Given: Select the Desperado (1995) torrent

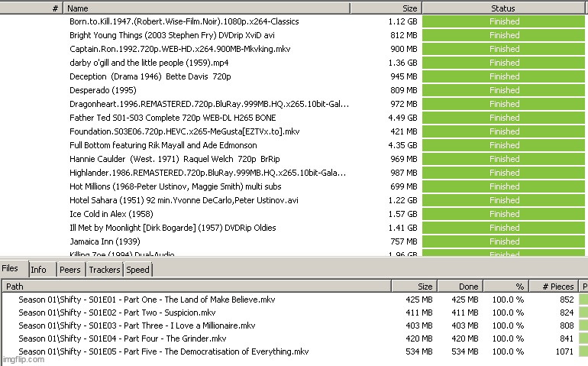Looking at the screenshot, I should [x=103, y=90].
